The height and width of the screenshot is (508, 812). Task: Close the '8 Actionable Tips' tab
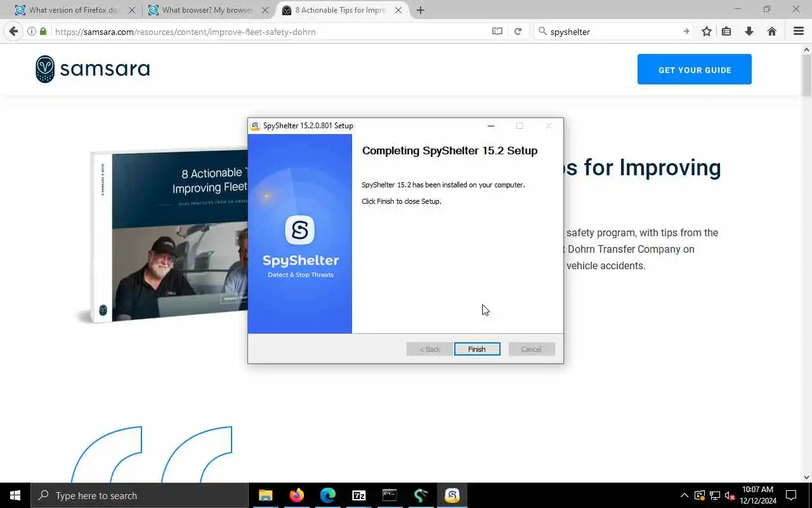click(x=399, y=10)
